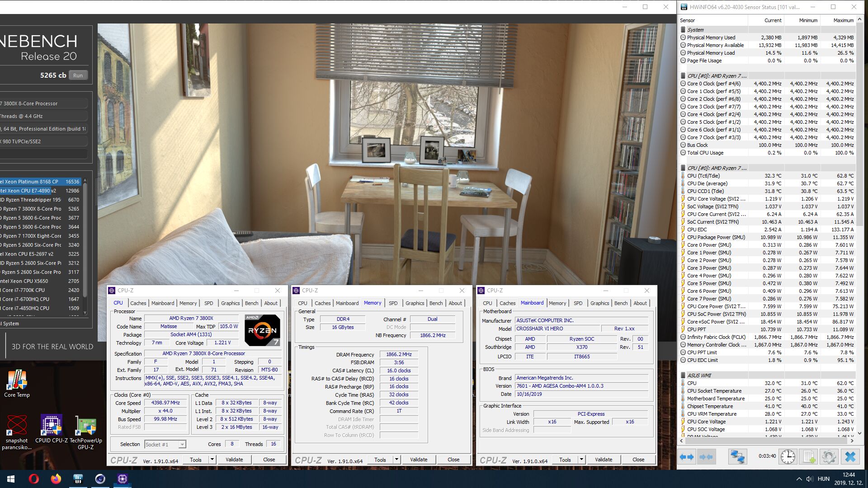Select Xeon Platinum 8168 ranking entry

tap(41, 182)
